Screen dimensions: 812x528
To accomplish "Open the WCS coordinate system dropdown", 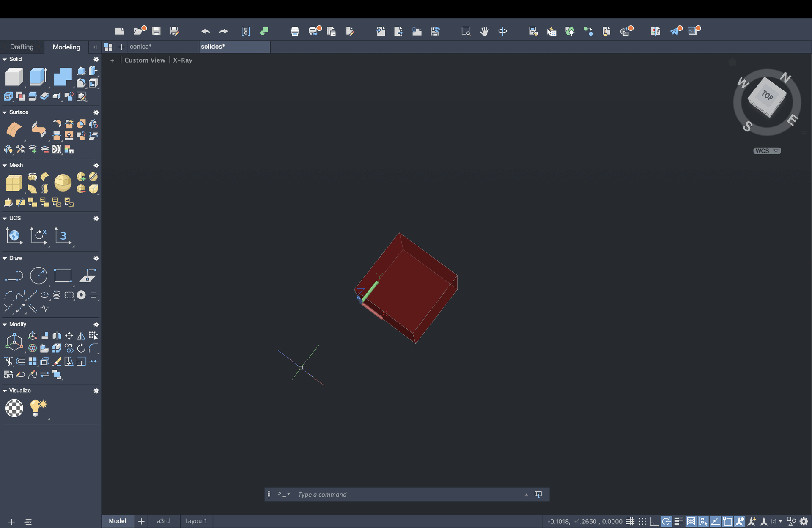I will (767, 151).
